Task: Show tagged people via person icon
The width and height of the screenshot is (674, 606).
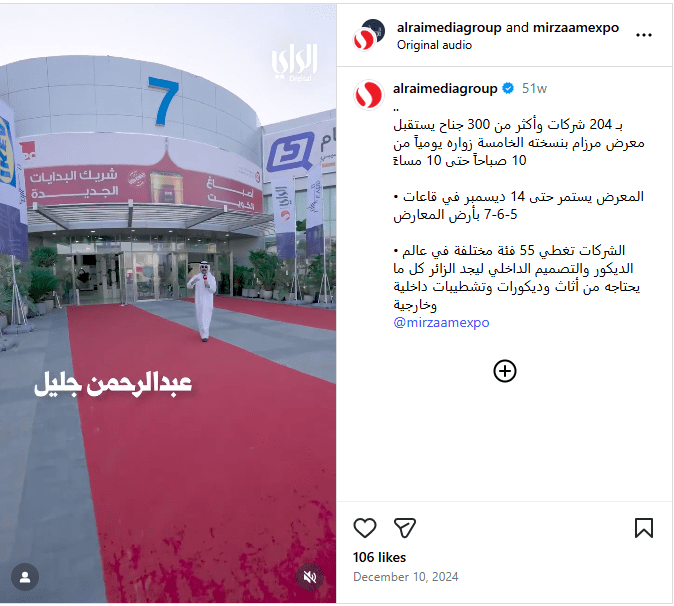Action: (x=25, y=577)
